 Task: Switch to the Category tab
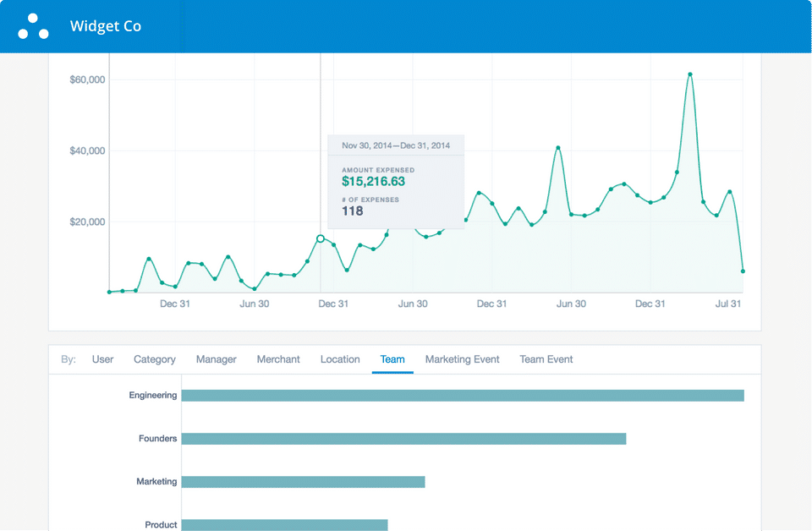coord(154,359)
